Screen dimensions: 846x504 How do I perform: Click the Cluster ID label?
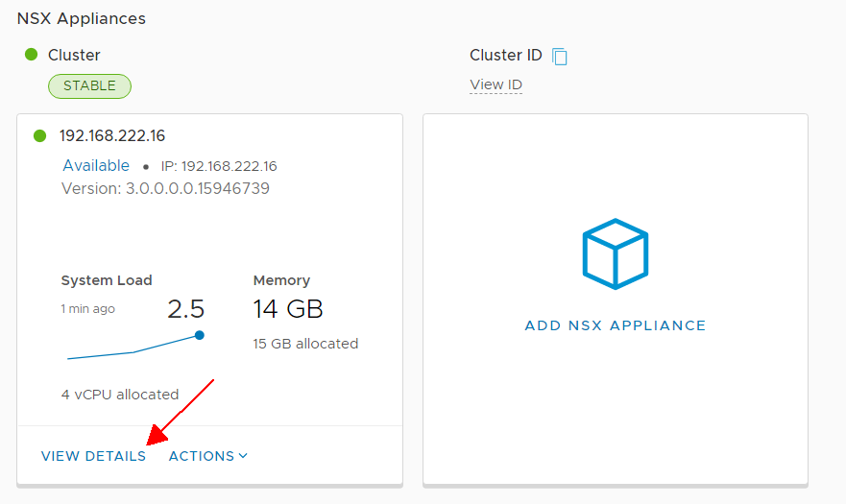point(505,55)
